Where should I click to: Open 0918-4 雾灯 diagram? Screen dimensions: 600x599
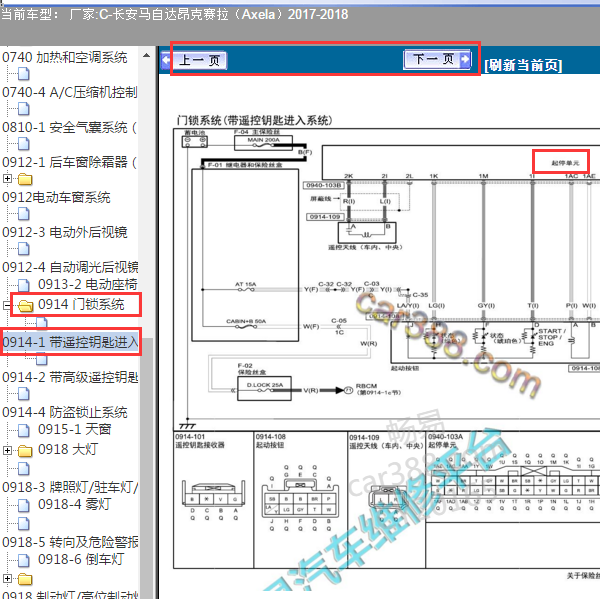tap(75, 504)
